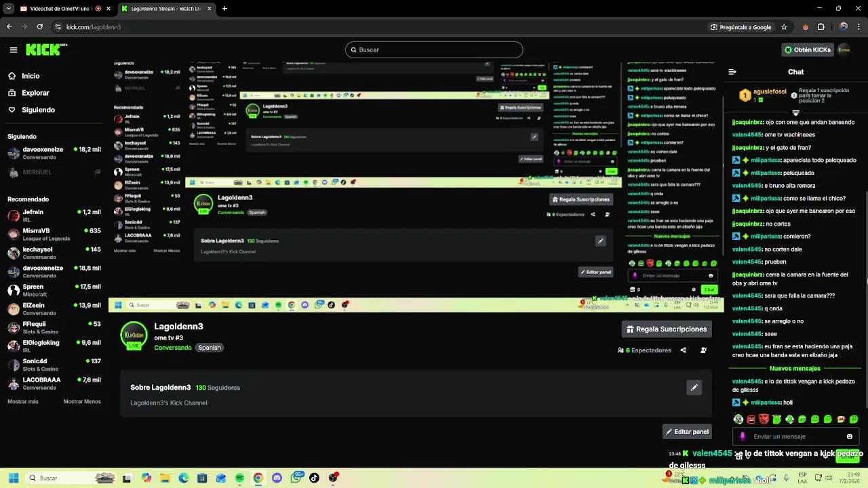This screenshot has height=488, width=868.
Task: Click the 6 Espectadores viewer count
Action: tap(645, 350)
